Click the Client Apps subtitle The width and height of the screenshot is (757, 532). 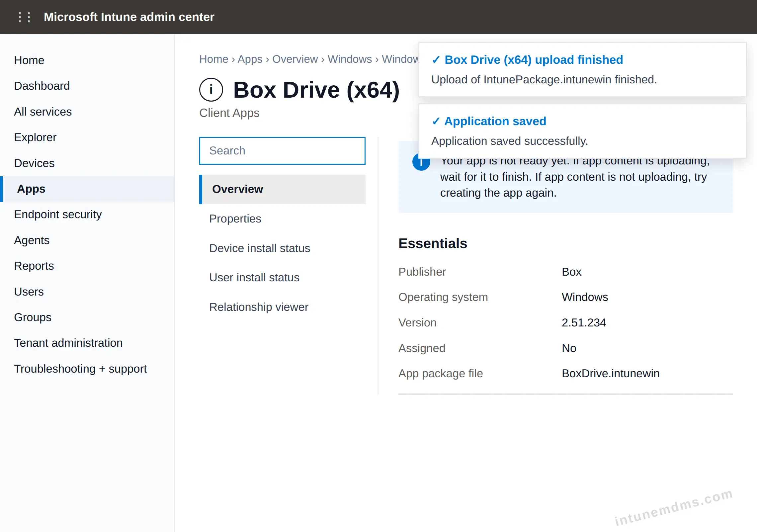click(229, 113)
